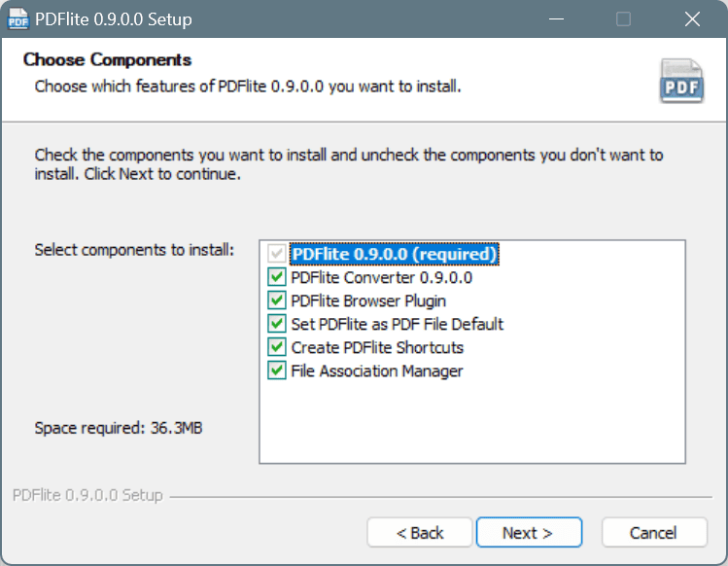728x566 pixels.
Task: Click the grayed 'PDFlite 0.9.0.0 Setup' footer text
Action: (87, 495)
